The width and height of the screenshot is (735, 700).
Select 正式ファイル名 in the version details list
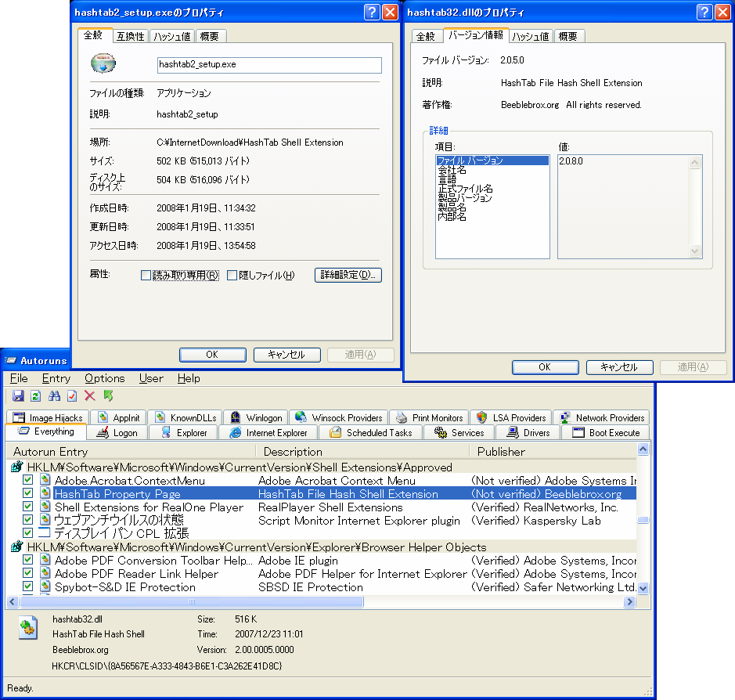point(465,189)
